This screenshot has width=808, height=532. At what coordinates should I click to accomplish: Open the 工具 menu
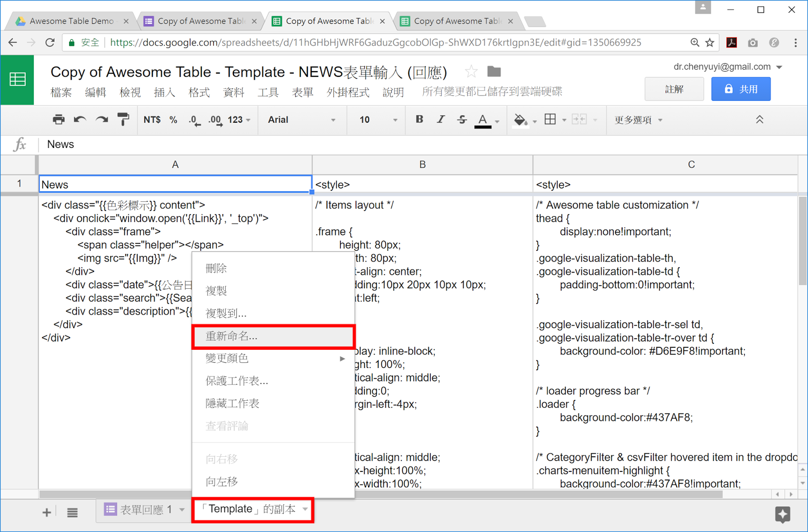[268, 92]
